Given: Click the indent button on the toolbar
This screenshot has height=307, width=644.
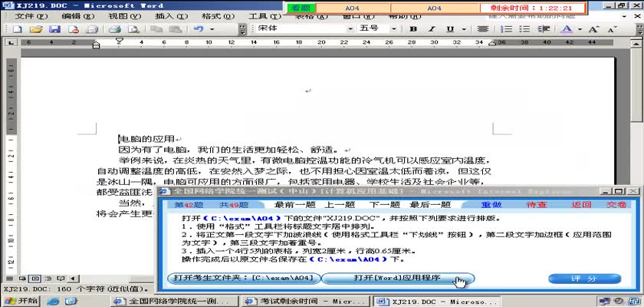Looking at the screenshot, I should (x=544, y=29).
